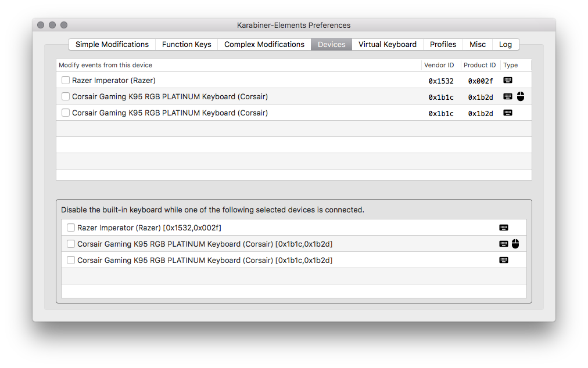Click the Function Keys tab

point(187,44)
